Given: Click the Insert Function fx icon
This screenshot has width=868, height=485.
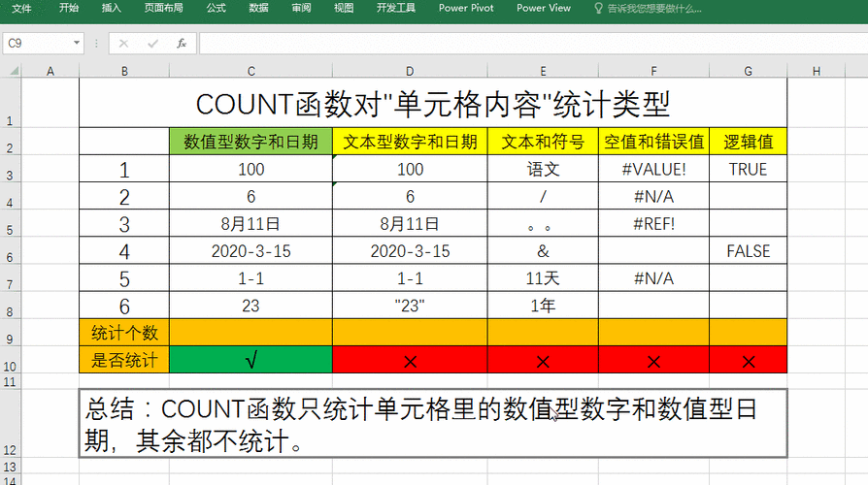Looking at the screenshot, I should point(181,44).
